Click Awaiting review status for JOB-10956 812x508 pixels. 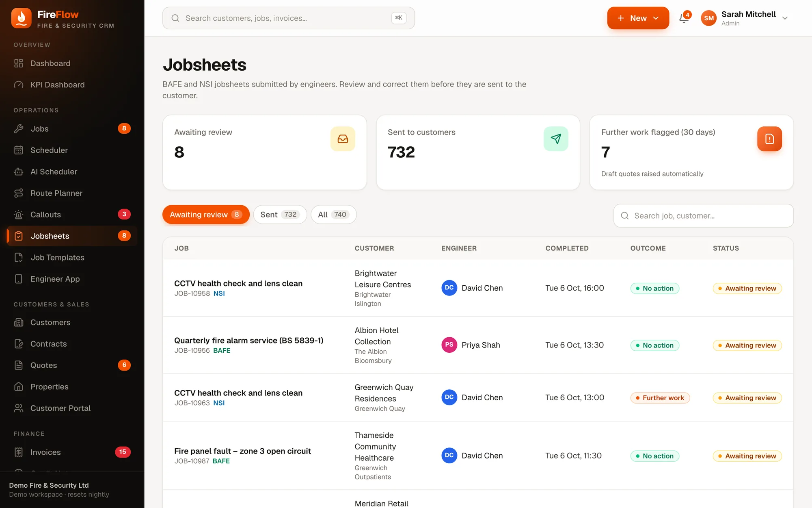(747, 345)
